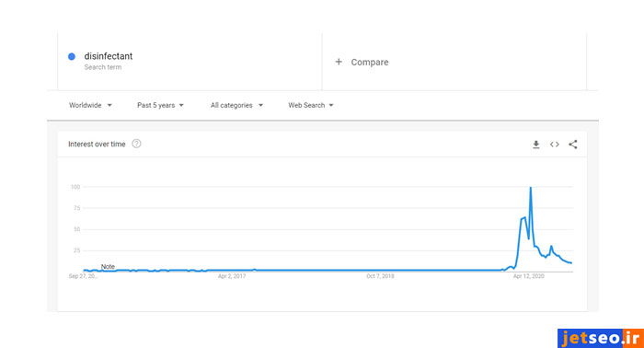The height and width of the screenshot is (348, 644).
Task: Download the interest over time CSV
Action: click(536, 145)
